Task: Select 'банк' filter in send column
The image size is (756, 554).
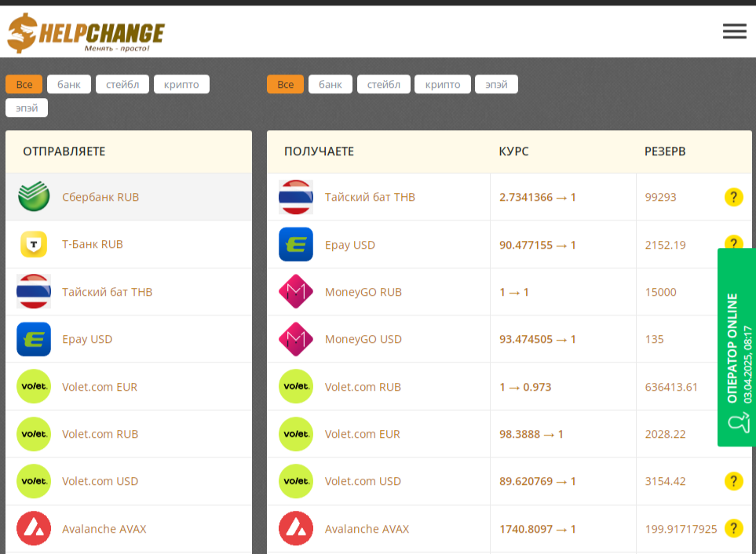Action: click(x=69, y=84)
